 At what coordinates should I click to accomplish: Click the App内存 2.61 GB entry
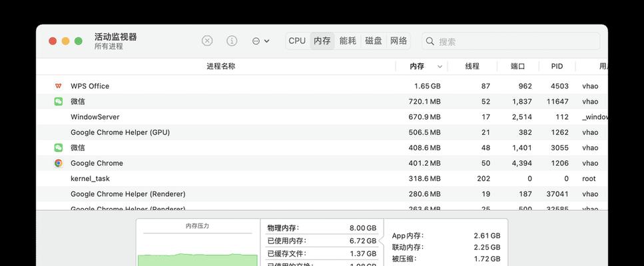pos(446,235)
